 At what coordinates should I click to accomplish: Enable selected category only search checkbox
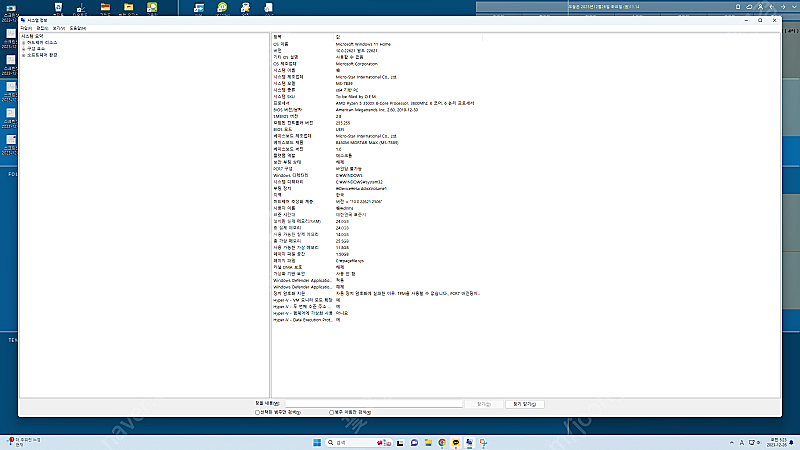258,412
